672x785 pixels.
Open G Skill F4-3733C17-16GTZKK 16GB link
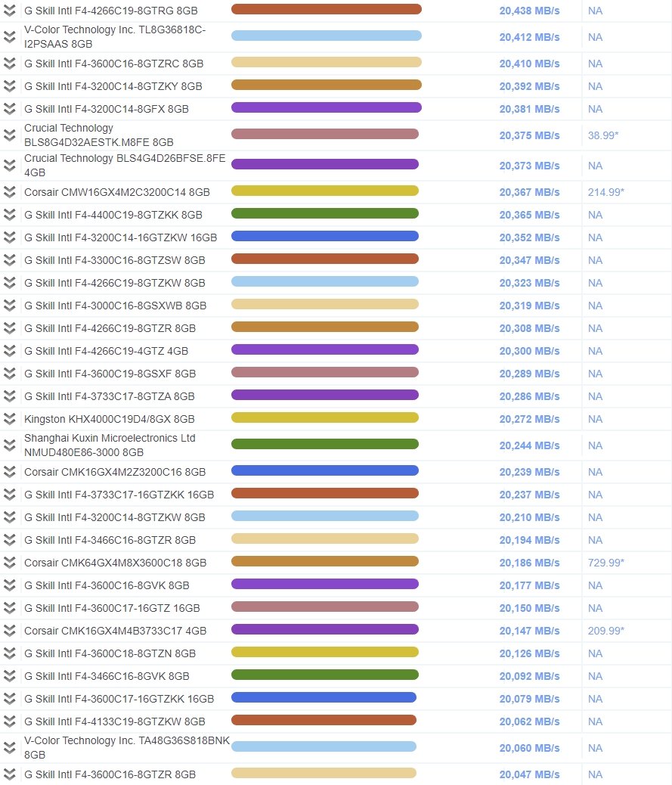pos(119,495)
